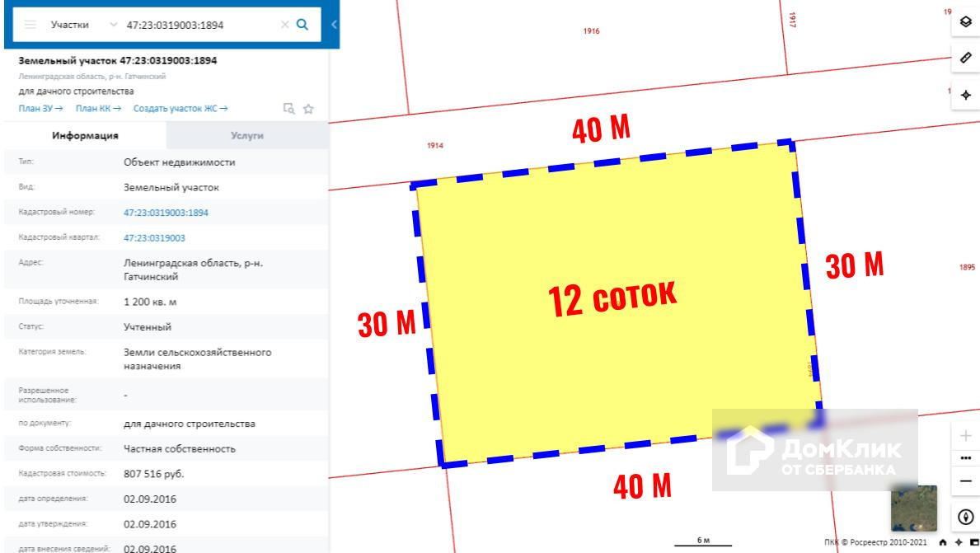This screenshot has width=980, height=553.
Task: Add the parcel to favorites with star
Action: 308,109
